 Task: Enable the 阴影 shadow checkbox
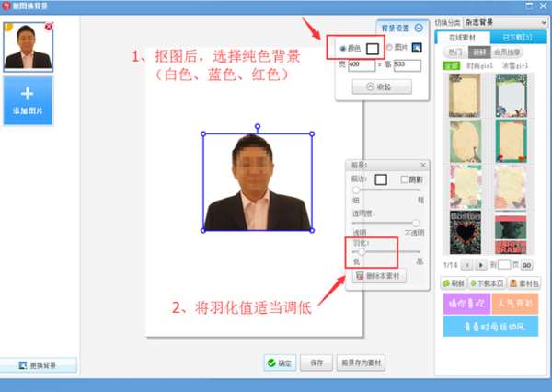(405, 179)
